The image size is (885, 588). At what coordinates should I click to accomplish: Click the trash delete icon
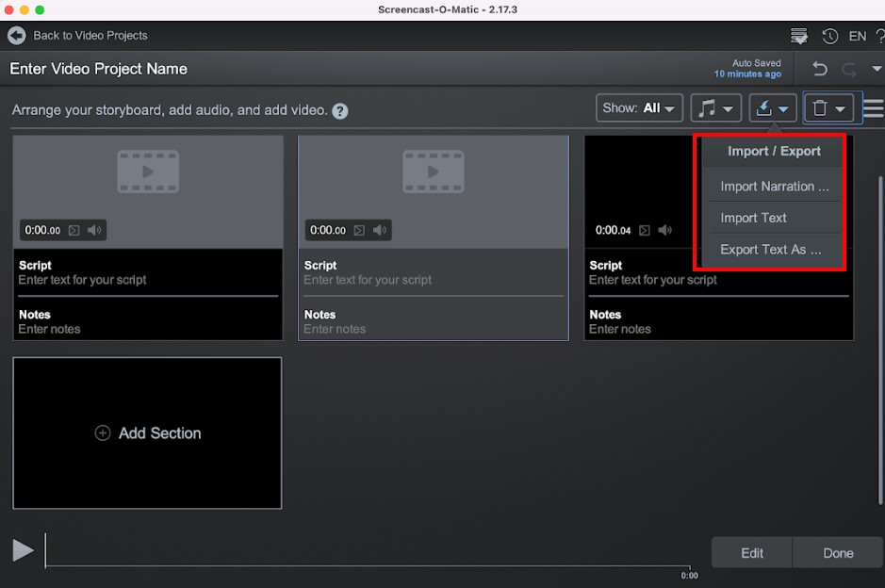(819, 106)
